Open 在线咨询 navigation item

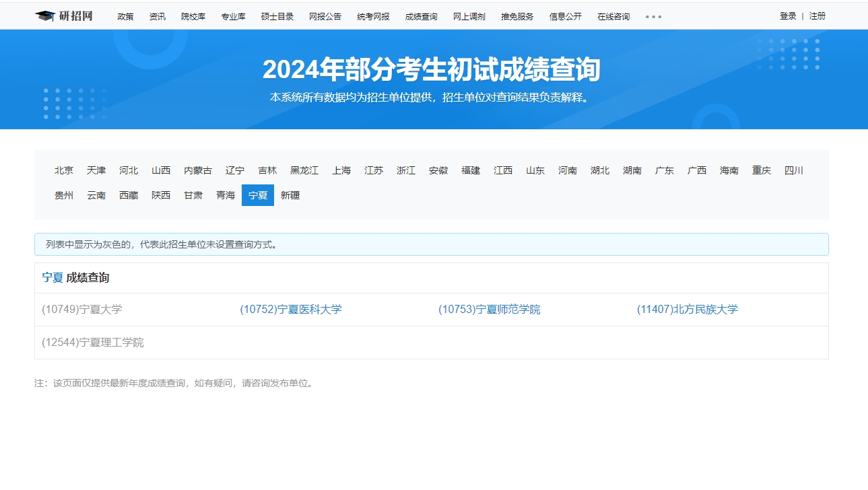coord(613,17)
